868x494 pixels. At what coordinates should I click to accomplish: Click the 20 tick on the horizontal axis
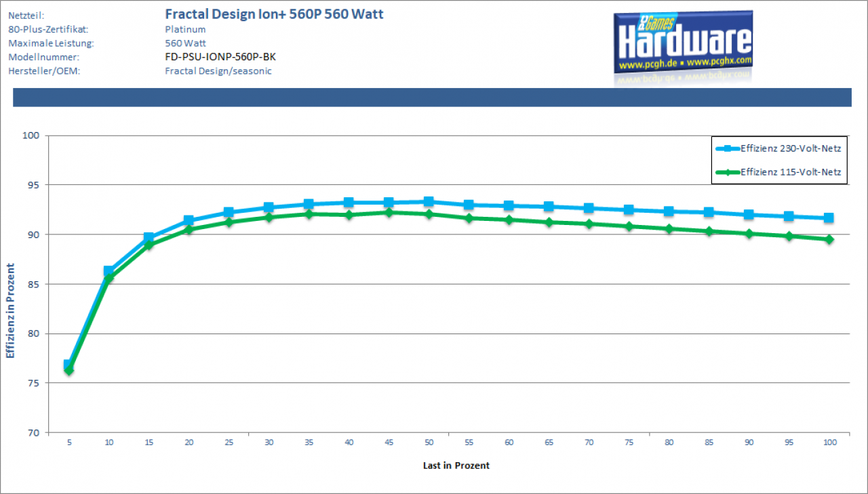tap(189, 442)
